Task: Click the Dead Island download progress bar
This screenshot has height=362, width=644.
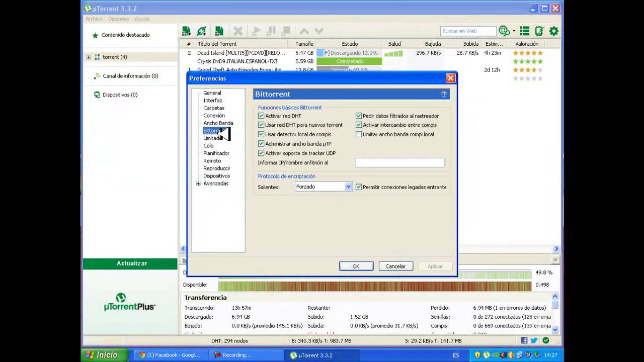Action: (349, 53)
